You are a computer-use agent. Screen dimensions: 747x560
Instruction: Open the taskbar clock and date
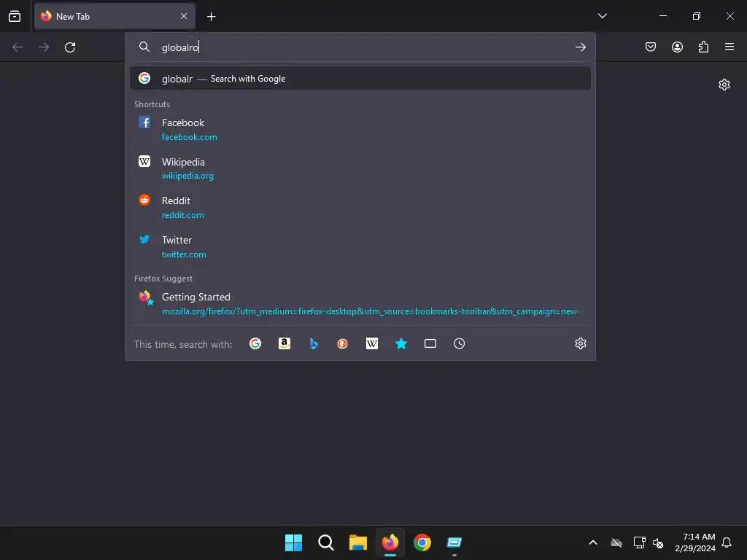coord(695,542)
